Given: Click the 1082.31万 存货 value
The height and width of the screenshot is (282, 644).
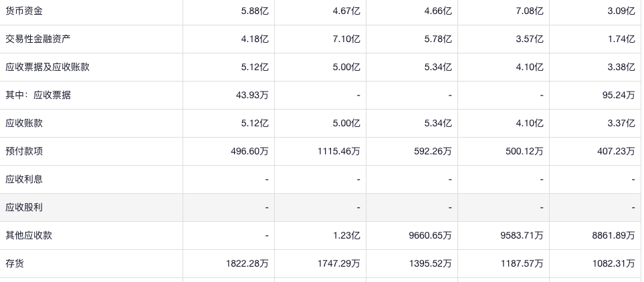Looking at the screenshot, I should (x=613, y=263).
